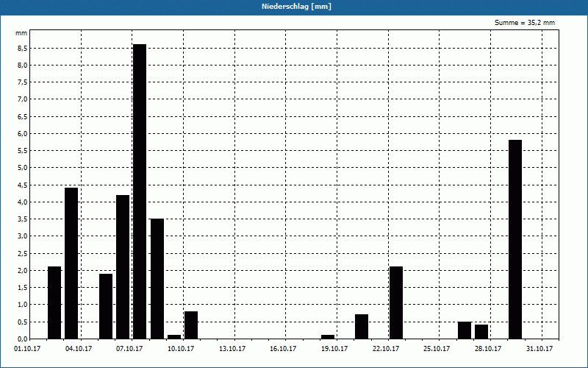The image size is (588, 368).
Task: Click the 3.5 mm bar after the tallest bar
Action: [x=157, y=279]
